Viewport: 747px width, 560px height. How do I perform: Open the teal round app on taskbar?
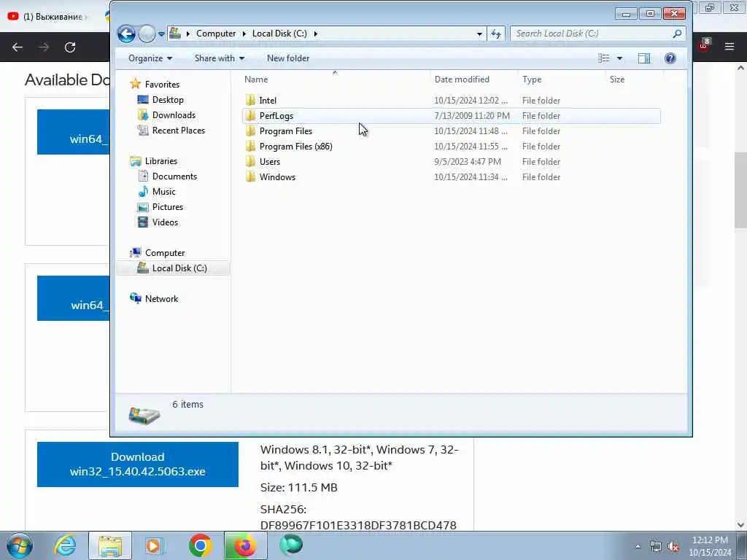click(x=290, y=545)
